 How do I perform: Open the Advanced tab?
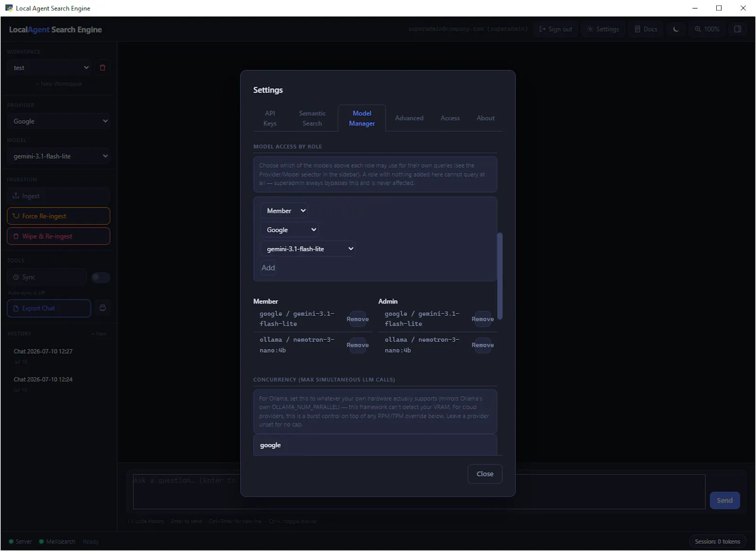pyautogui.click(x=409, y=119)
